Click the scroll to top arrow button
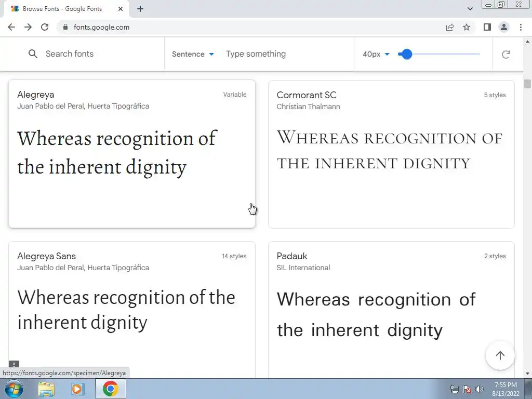The height and width of the screenshot is (399, 532). (x=500, y=355)
